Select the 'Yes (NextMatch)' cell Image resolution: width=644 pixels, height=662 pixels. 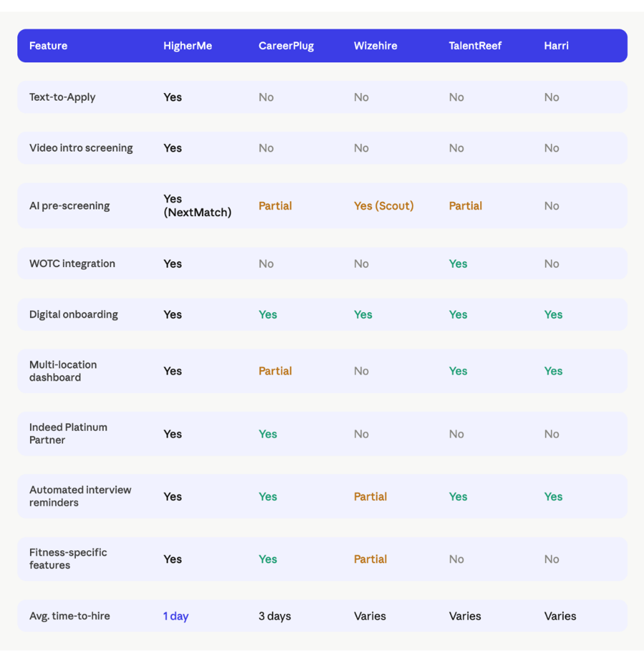[x=197, y=206]
